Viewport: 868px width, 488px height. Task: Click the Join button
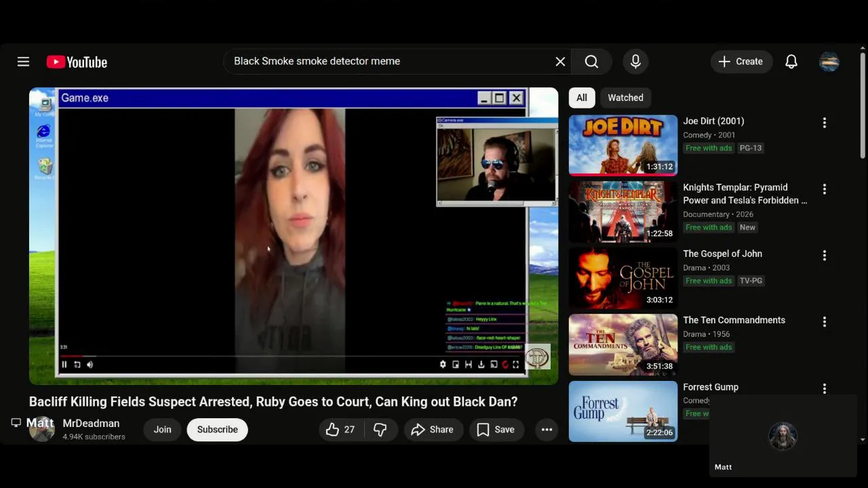point(162,430)
